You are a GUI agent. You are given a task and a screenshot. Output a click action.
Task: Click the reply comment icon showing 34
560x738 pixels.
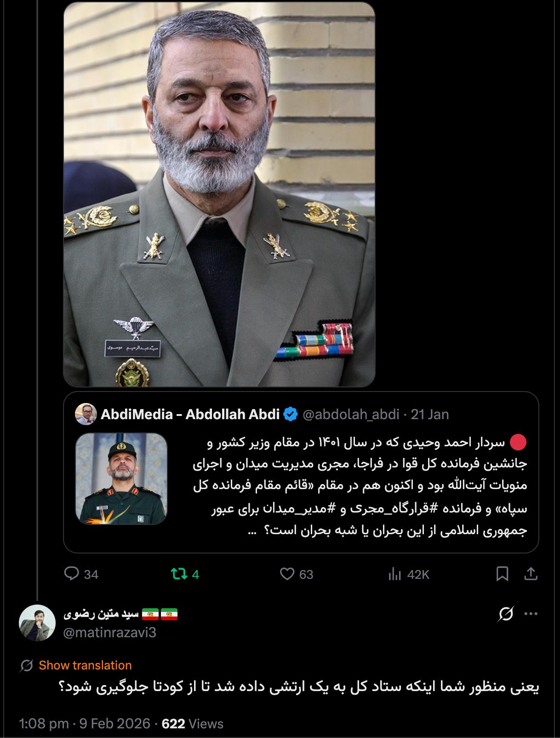click(72, 574)
